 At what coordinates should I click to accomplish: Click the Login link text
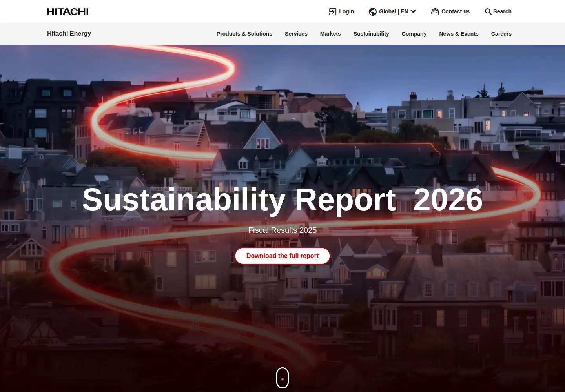pyautogui.click(x=346, y=11)
